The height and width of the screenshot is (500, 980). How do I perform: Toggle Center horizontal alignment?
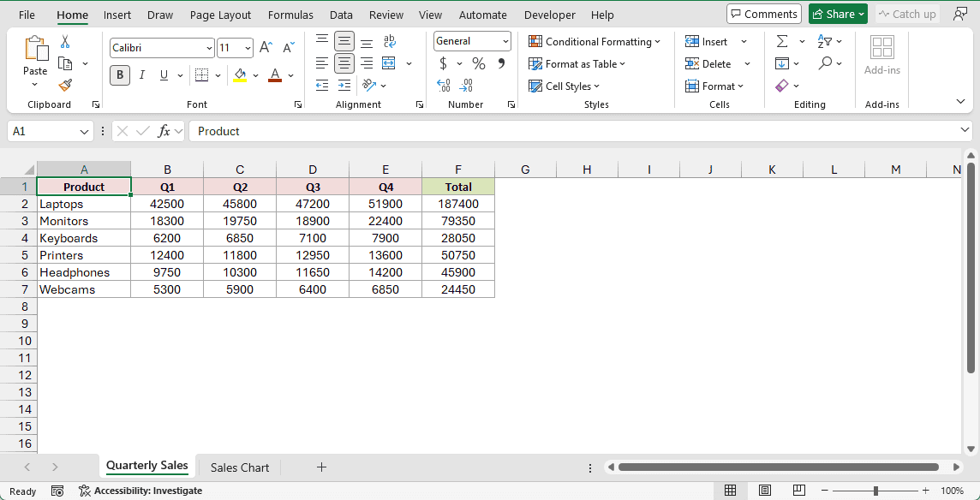click(x=344, y=63)
